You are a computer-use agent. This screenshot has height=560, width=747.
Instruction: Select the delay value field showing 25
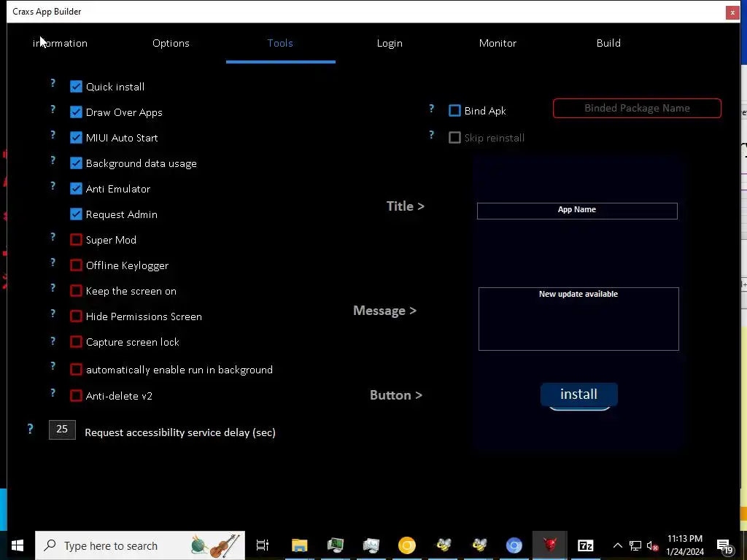click(62, 429)
